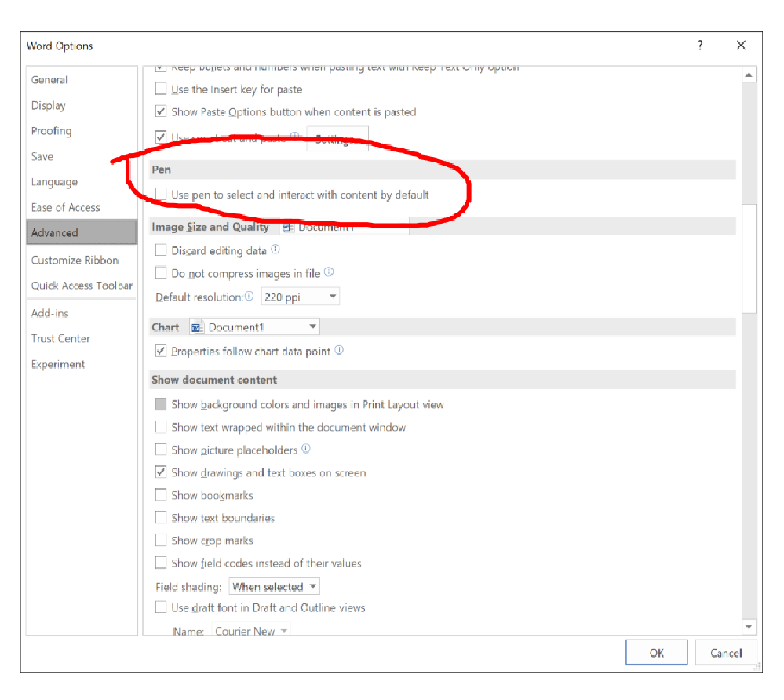Open Image Size and Quality document dropdown
The width and height of the screenshot is (784, 700).
[x=344, y=227]
